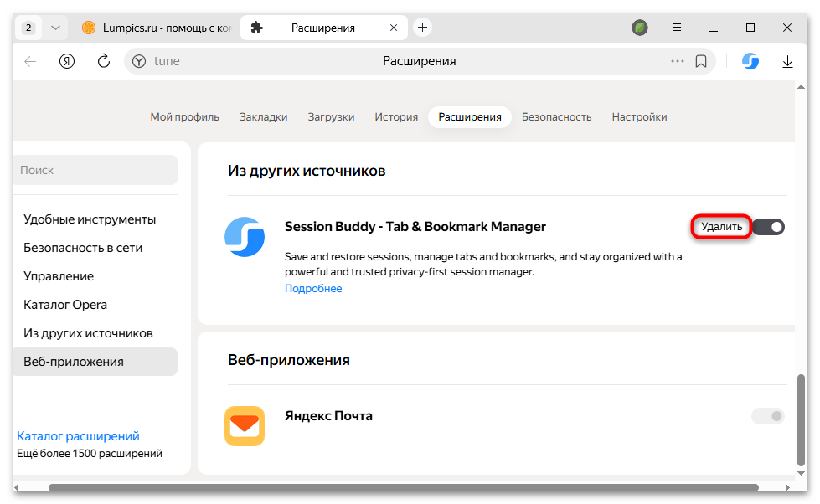Open the Каталог расширений link
The height and width of the screenshot is (504, 820).
79,436
